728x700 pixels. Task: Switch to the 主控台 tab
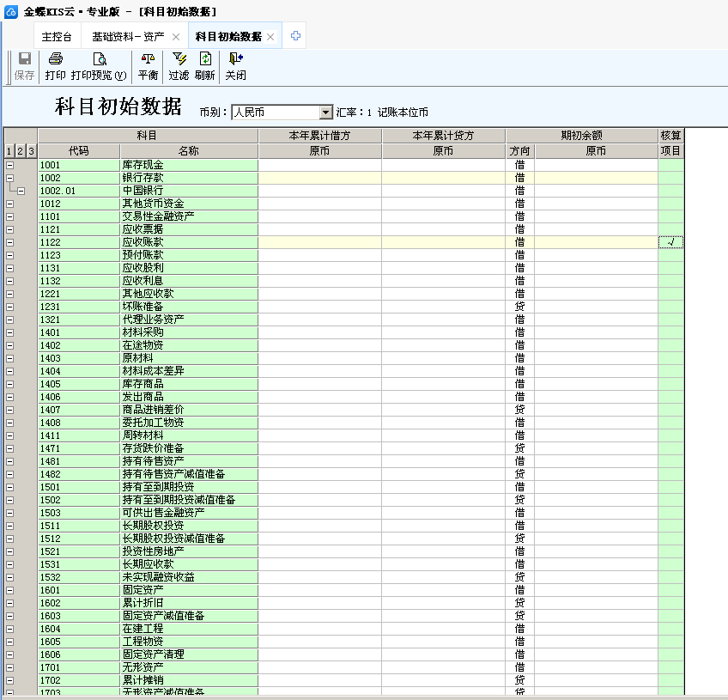click(57, 37)
